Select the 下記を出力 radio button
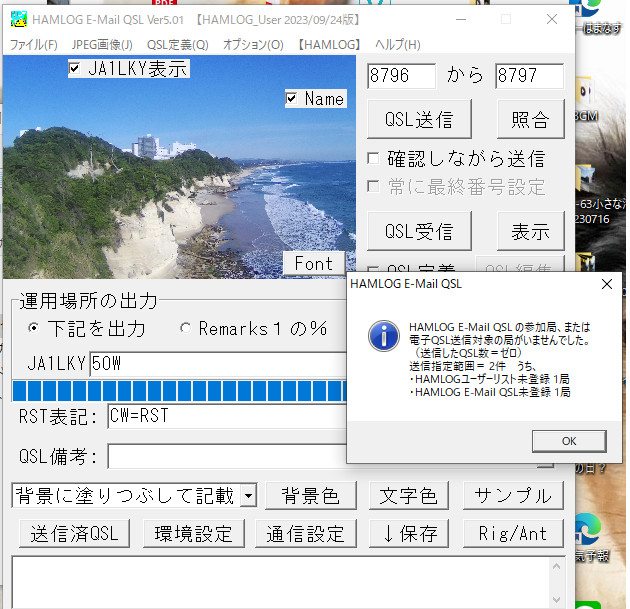Image resolution: width=630 pixels, height=609 pixels. click(x=34, y=329)
